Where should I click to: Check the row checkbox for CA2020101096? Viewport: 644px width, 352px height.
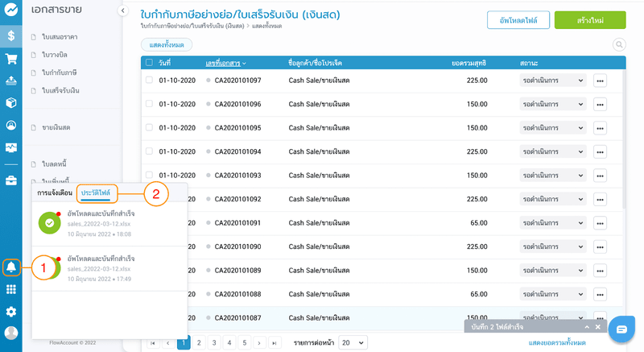[x=149, y=104]
